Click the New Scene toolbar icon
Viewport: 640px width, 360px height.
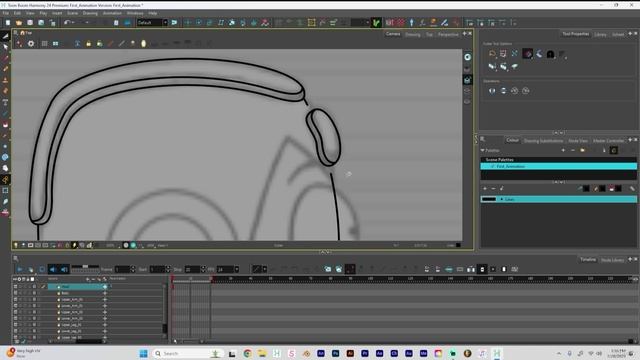click(x=8, y=22)
